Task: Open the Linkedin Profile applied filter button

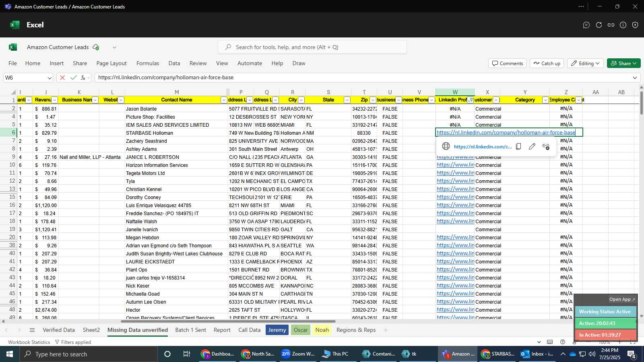Action: coord(471,100)
